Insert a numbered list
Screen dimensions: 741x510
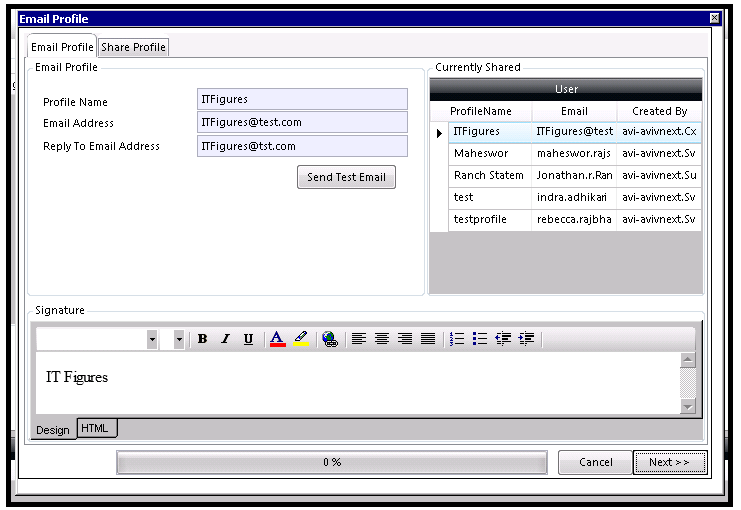(x=457, y=339)
